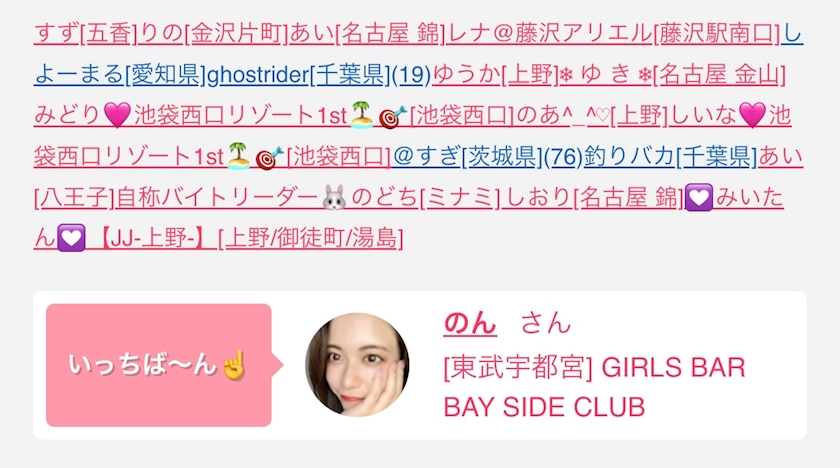Click the のん name link
The height and width of the screenshot is (468, 840).
point(470,323)
